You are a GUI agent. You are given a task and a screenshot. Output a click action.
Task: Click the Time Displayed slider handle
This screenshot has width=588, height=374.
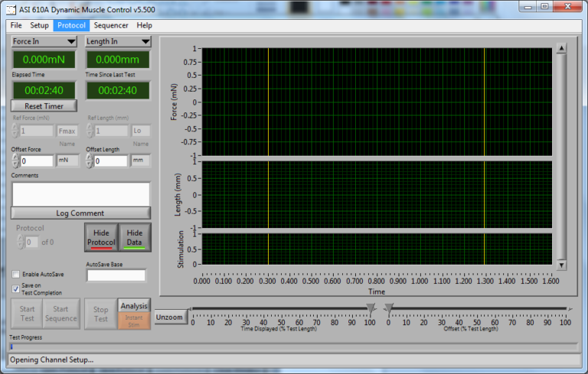[371, 308]
